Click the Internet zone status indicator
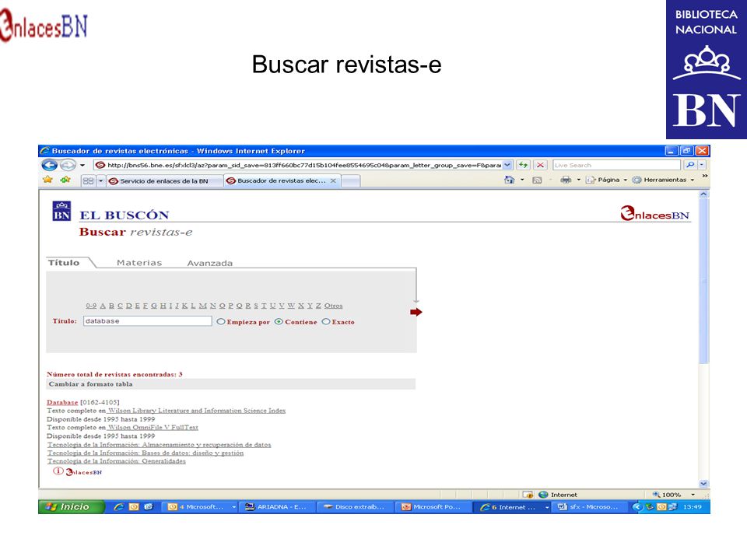Viewport: 747px width, 560px height. tap(557, 495)
